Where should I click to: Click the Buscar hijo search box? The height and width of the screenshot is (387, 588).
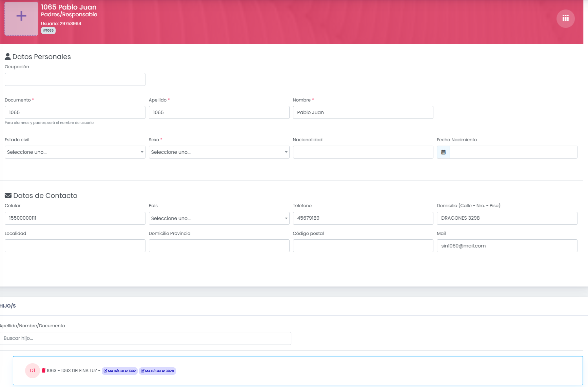(145, 338)
